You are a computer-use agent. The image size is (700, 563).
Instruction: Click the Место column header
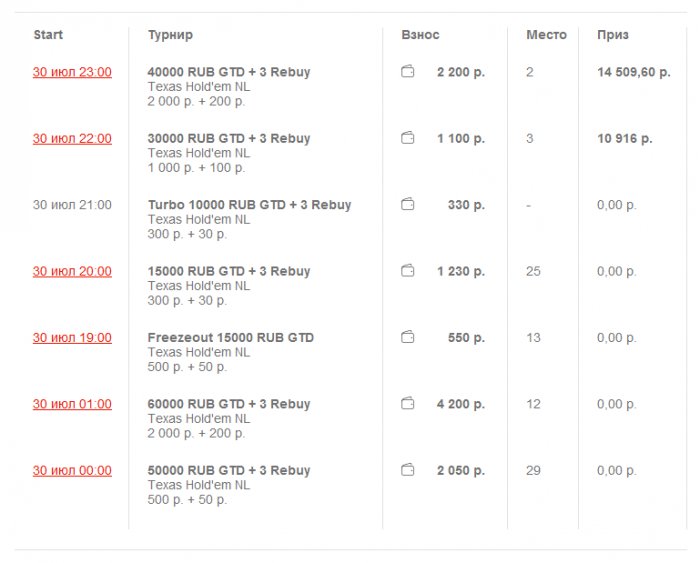(546, 35)
